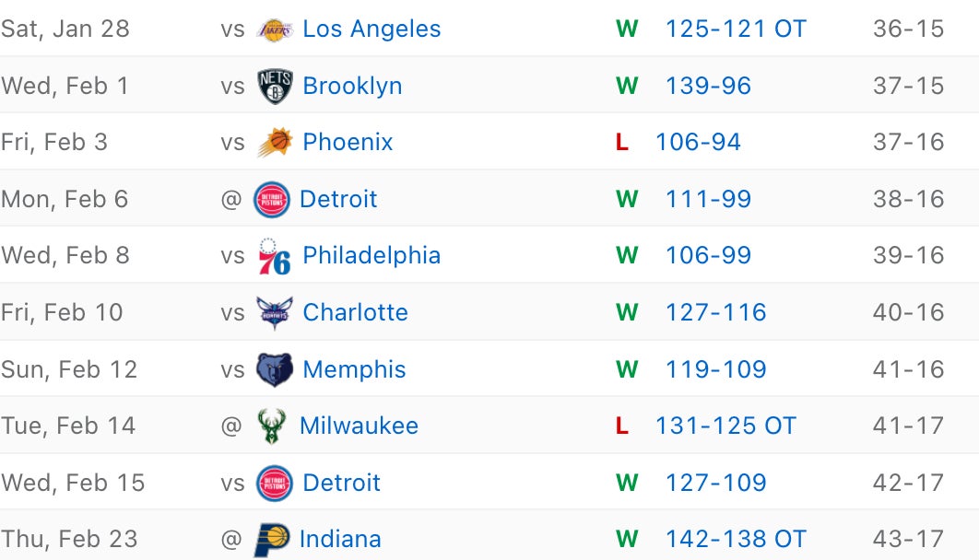Click the Phoenix Suns logo

click(x=275, y=143)
